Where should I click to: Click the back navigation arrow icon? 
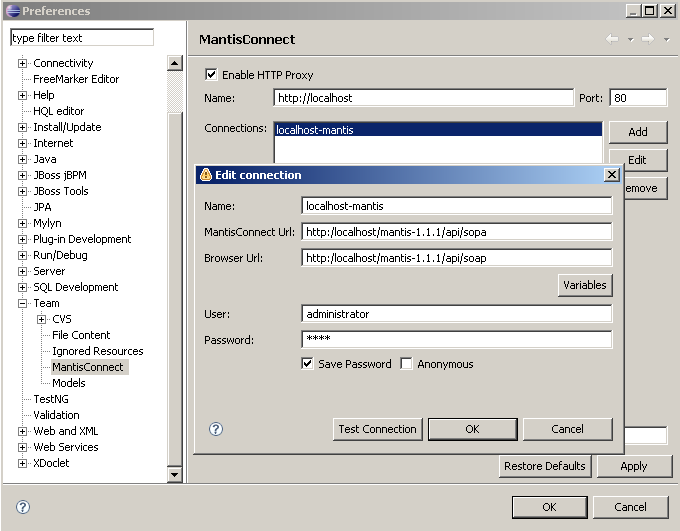(x=612, y=39)
